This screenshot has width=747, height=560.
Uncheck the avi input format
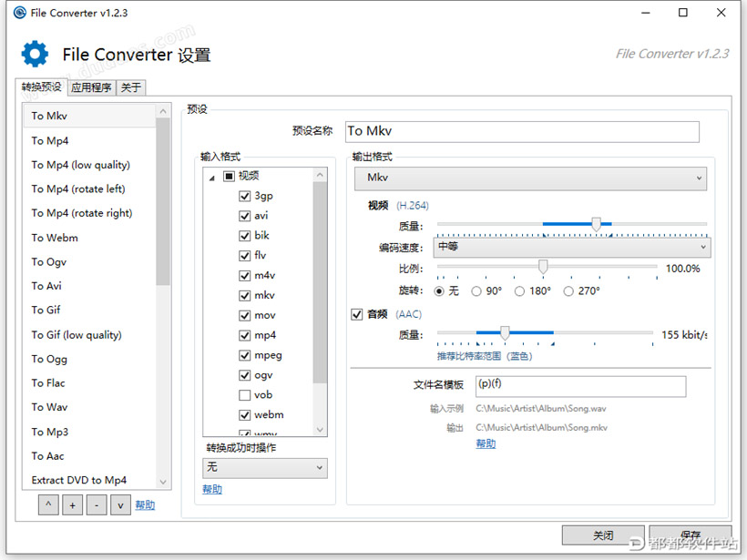point(244,216)
